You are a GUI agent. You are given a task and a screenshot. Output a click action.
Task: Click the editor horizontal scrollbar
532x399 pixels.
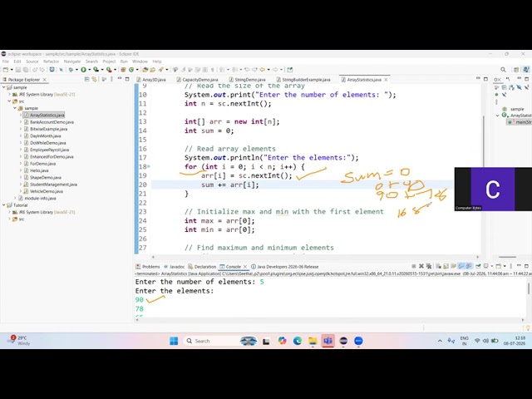(x=316, y=257)
